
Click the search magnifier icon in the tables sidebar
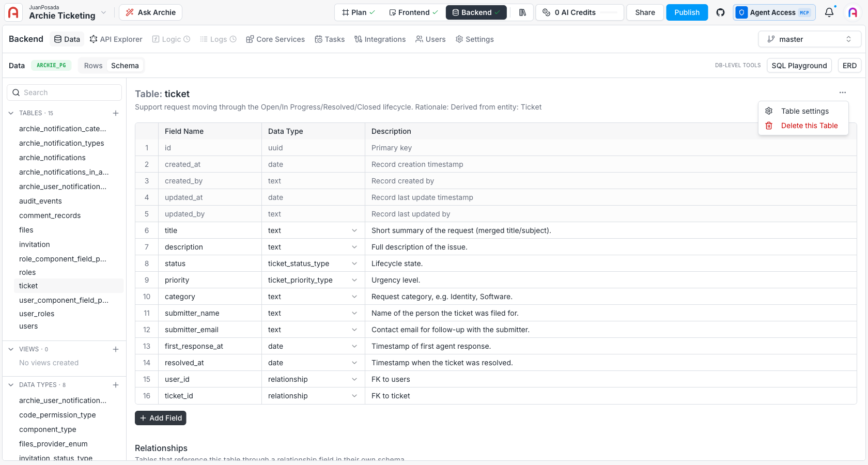coord(16,92)
